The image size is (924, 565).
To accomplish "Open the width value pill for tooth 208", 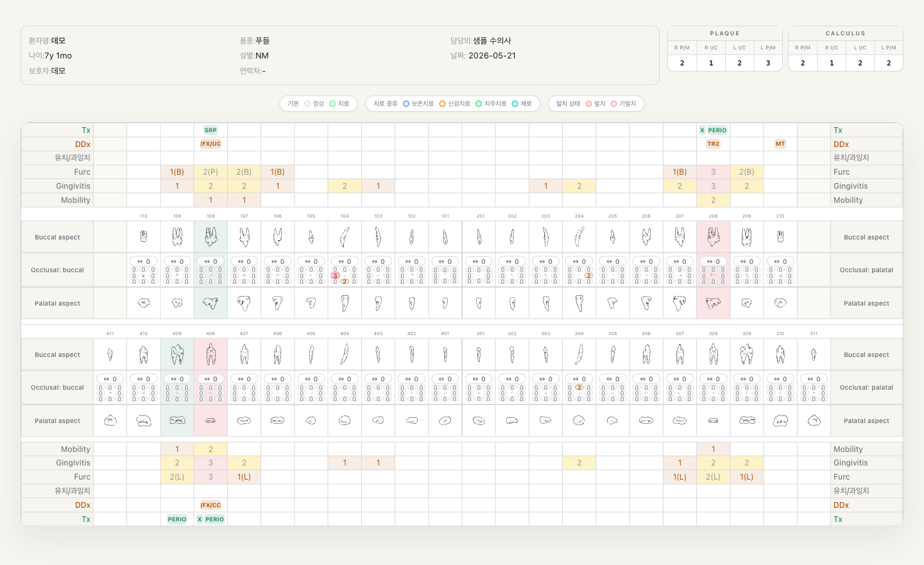I will pos(713,261).
